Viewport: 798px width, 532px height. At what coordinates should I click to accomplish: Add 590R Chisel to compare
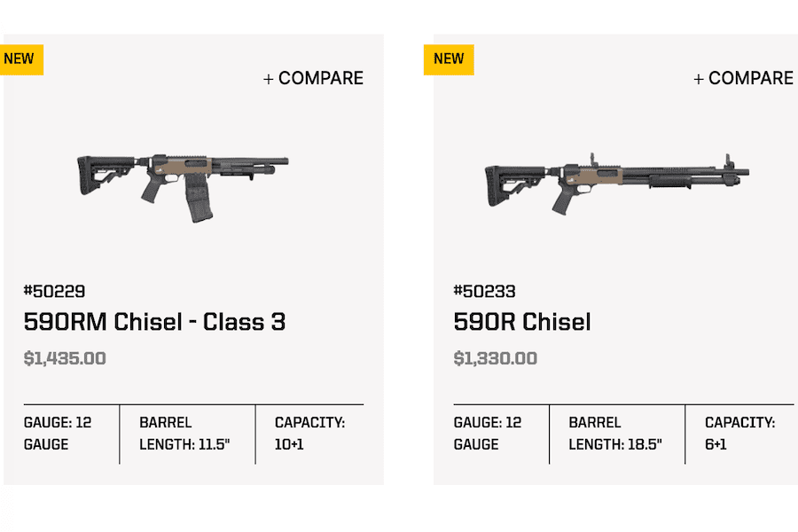[742, 78]
